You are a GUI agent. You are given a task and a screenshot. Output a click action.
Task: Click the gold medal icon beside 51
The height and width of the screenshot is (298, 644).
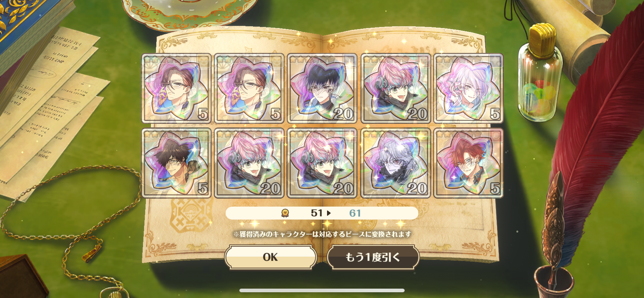click(x=285, y=213)
